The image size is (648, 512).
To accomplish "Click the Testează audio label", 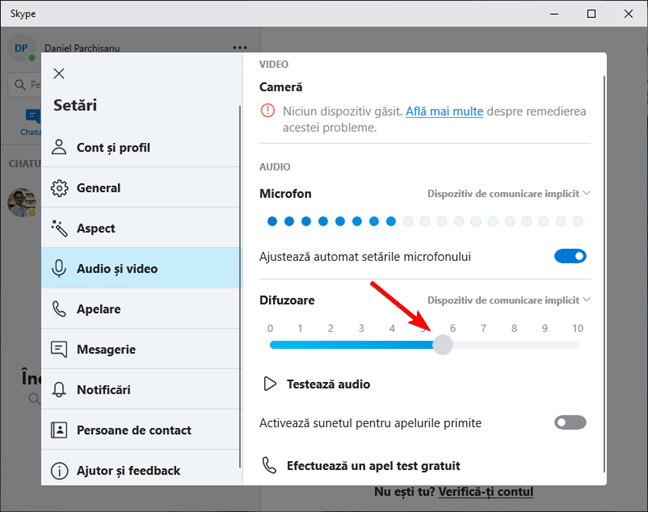I will [x=329, y=384].
